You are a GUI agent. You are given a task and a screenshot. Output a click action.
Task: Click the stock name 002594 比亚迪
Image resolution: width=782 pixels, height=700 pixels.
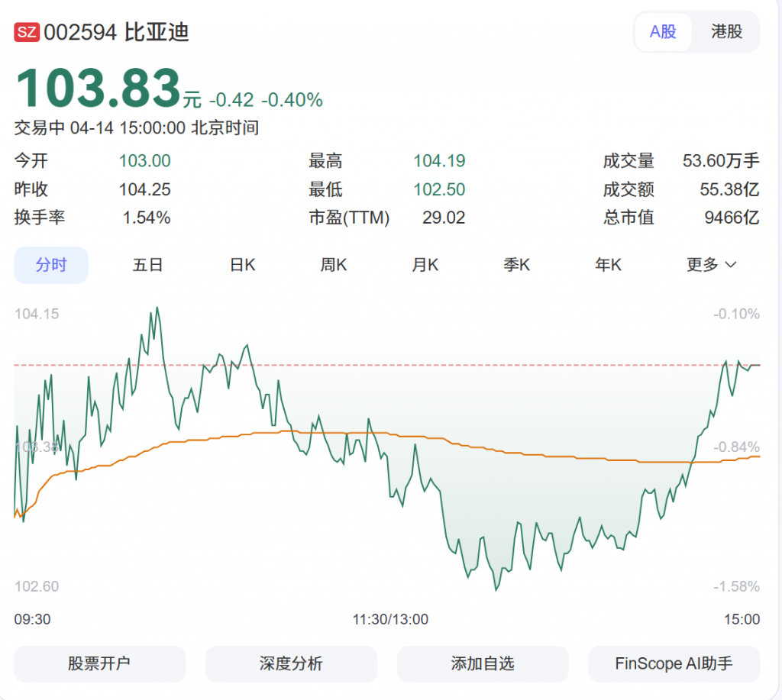[116, 32]
